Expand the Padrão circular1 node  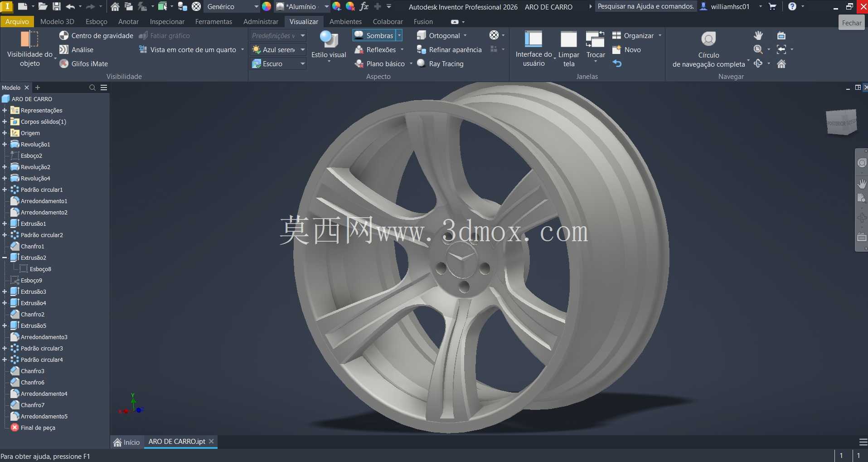[x=5, y=190]
